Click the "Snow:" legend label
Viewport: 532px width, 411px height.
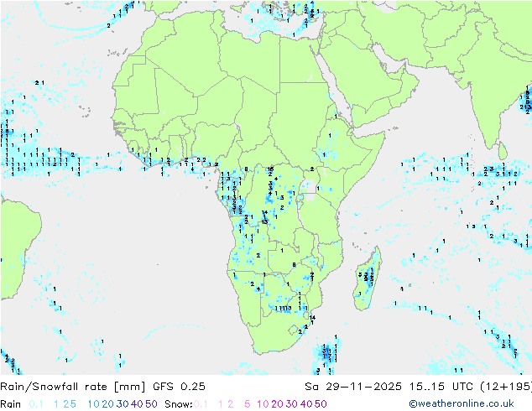pyautogui.click(x=179, y=404)
